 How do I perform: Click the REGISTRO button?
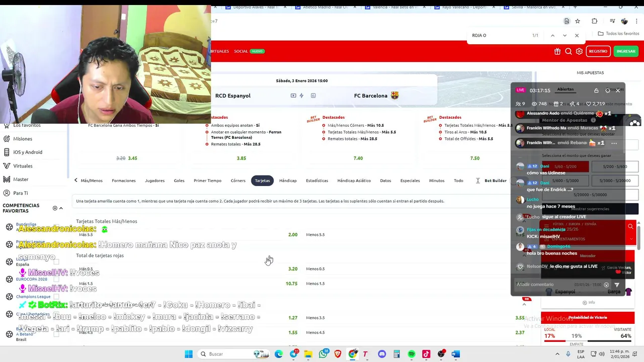point(598,51)
